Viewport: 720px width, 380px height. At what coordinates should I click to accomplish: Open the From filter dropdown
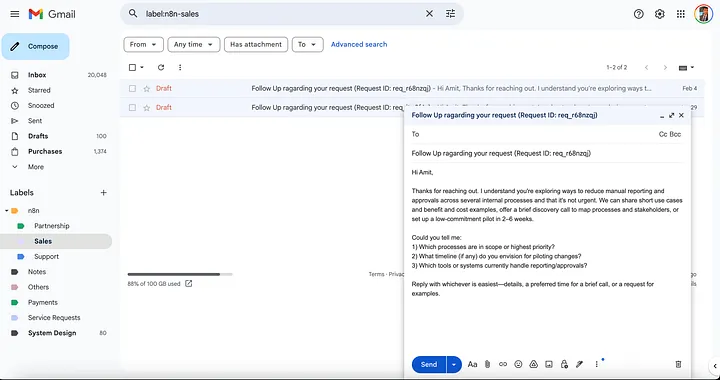point(143,45)
